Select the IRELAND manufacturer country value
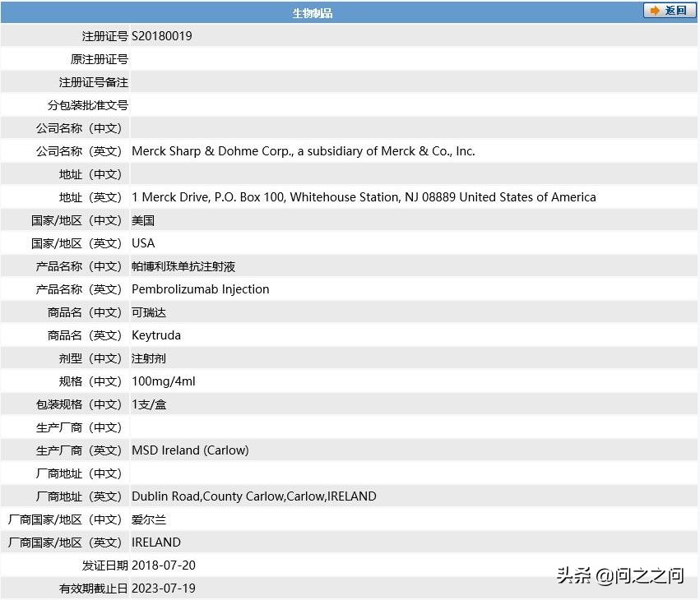This screenshot has width=700, height=600. pyautogui.click(x=156, y=542)
